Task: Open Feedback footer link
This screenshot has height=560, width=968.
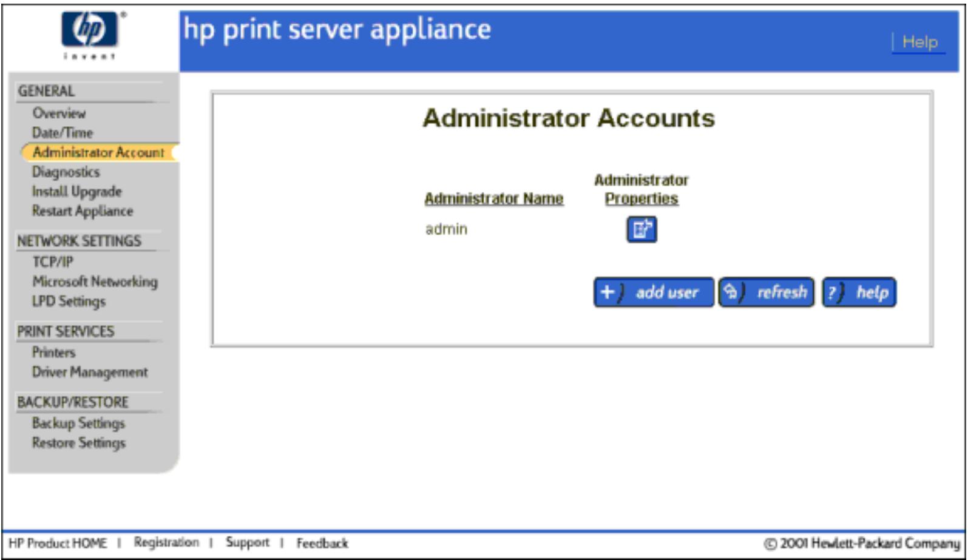Action: pyautogui.click(x=322, y=543)
